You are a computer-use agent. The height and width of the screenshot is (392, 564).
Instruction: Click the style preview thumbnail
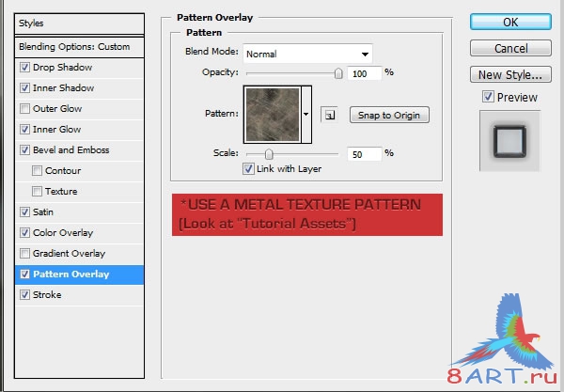pyautogui.click(x=509, y=141)
